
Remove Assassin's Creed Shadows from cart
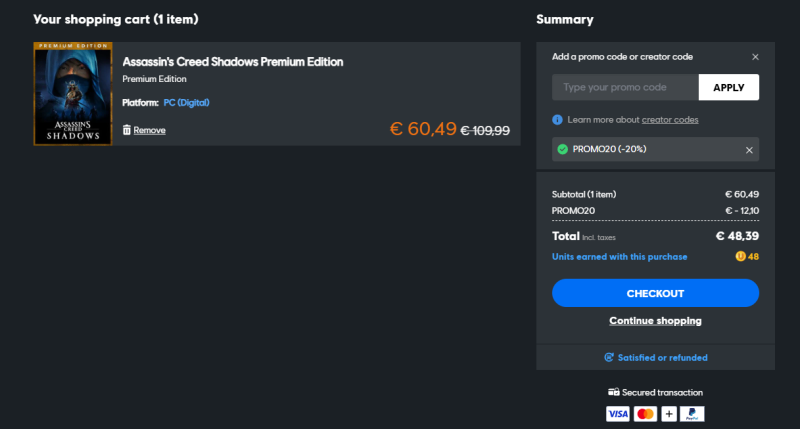click(149, 130)
